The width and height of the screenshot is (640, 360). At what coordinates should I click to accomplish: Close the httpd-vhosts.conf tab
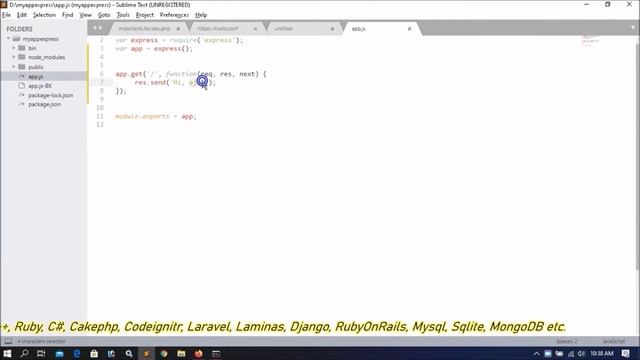(255, 29)
